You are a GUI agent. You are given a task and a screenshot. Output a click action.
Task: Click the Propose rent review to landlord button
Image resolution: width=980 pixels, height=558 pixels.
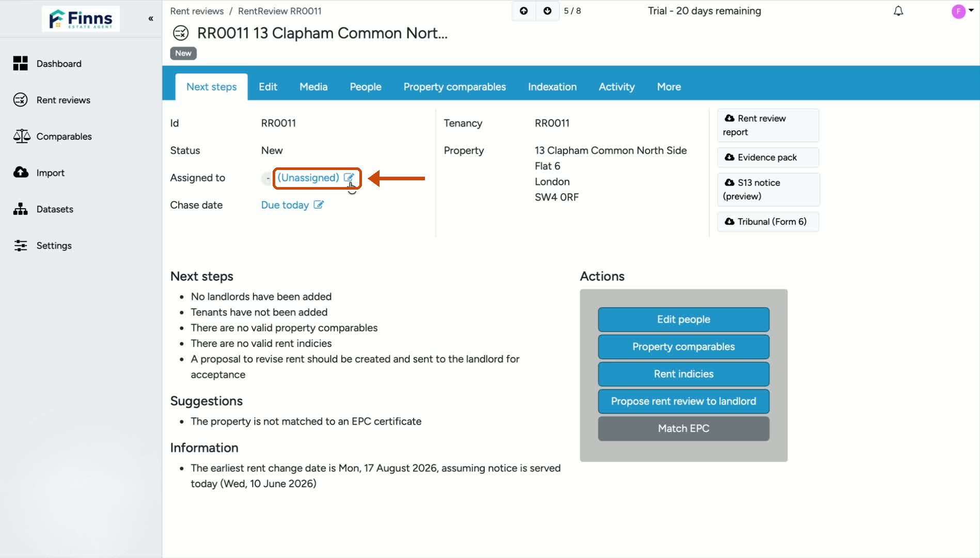point(683,401)
